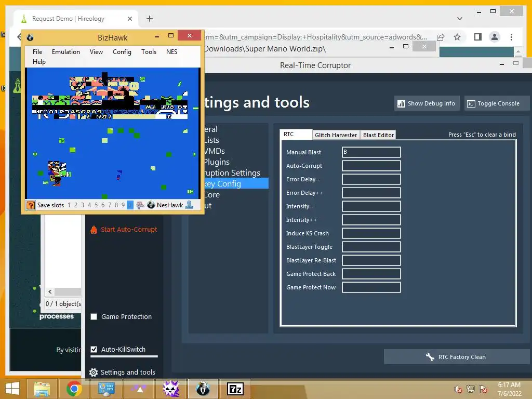Open the View menu in BizHawk
The image size is (532, 399).
[x=96, y=52]
